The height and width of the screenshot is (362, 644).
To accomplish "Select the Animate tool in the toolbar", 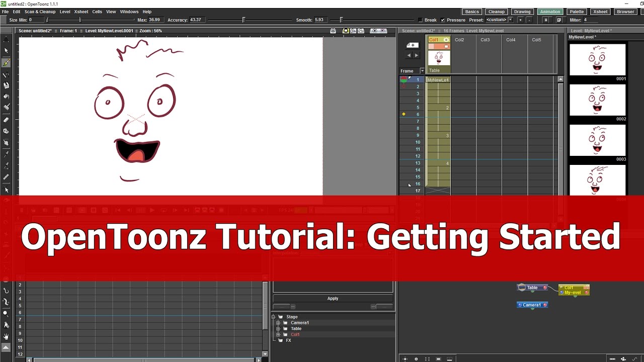I will pyautogui.click(x=6, y=39).
